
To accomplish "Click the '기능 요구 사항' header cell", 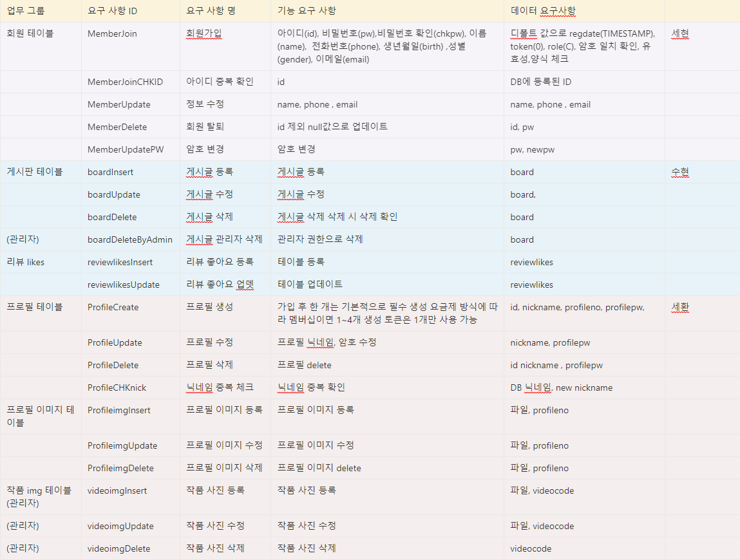I will click(388, 11).
